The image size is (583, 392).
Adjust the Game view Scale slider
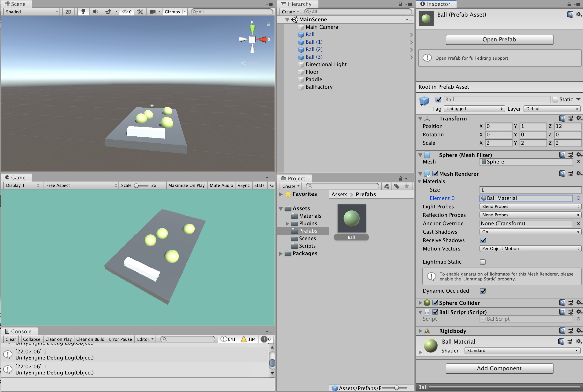(x=137, y=185)
